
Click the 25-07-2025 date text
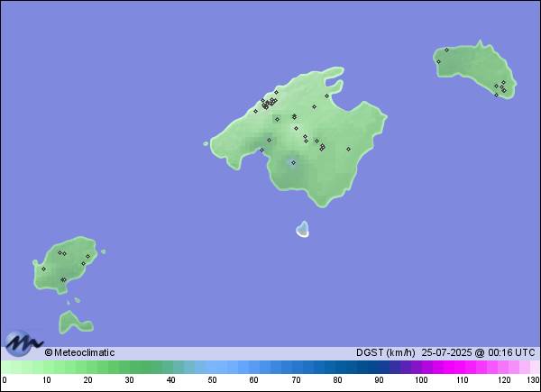pyautogui.click(x=446, y=352)
